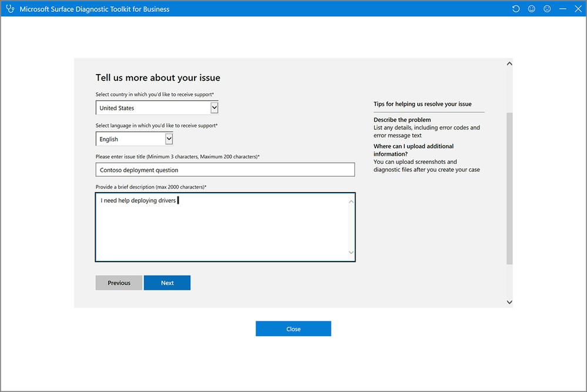Send negative feedback with frown face icon
Viewport: 587px width, 392px height.
tap(547, 9)
